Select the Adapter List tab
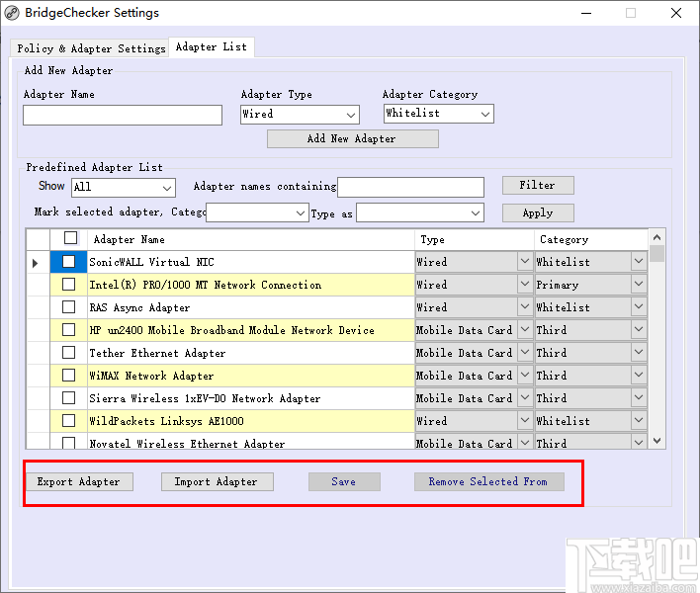The image size is (700, 593). coord(212,46)
